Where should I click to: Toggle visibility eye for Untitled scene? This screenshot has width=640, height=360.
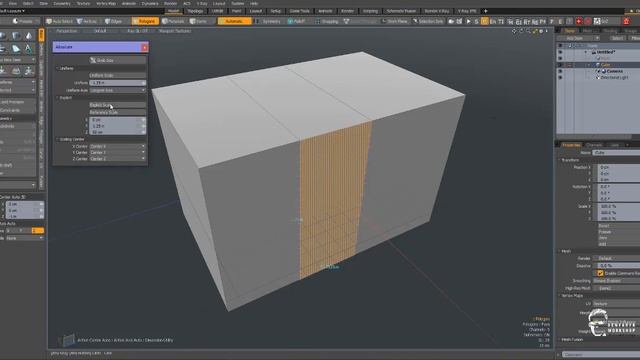pyautogui.click(x=560, y=52)
